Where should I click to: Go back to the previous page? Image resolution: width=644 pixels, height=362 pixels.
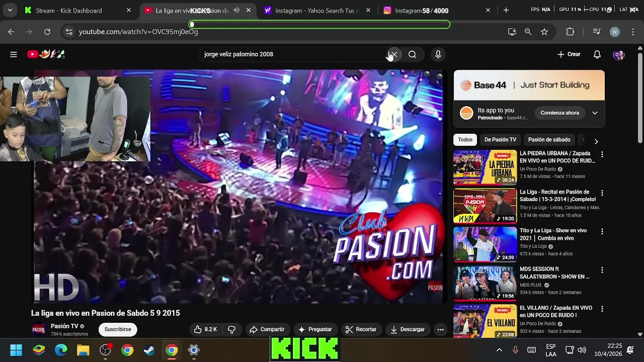pos(11,32)
